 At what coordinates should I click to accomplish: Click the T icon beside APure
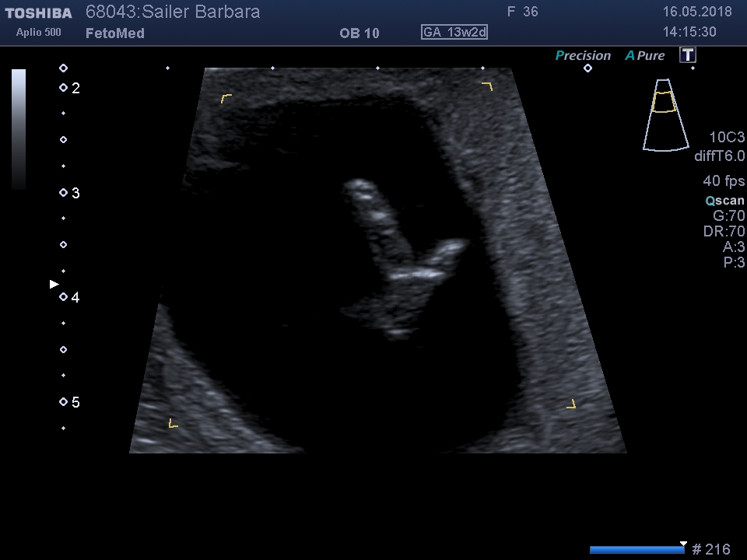[688, 55]
